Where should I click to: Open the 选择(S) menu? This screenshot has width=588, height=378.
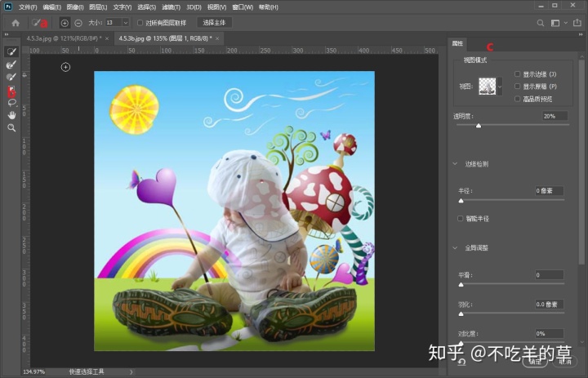(146, 7)
